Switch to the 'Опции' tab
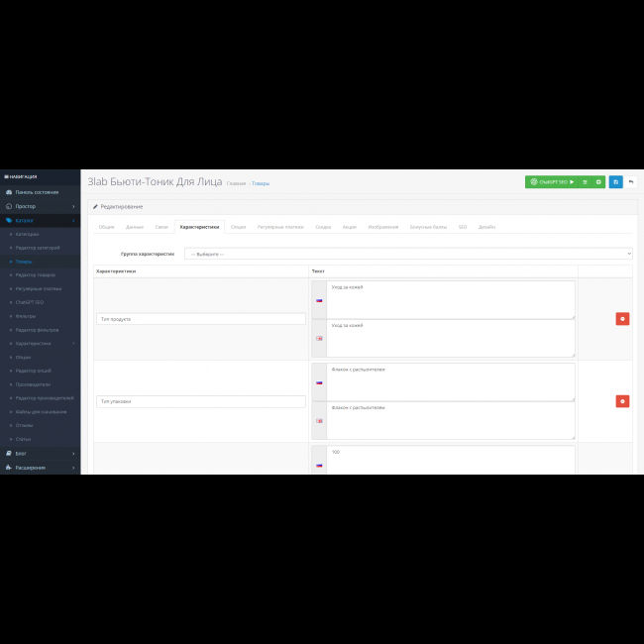Viewport: 644px width, 644px height. click(239, 227)
